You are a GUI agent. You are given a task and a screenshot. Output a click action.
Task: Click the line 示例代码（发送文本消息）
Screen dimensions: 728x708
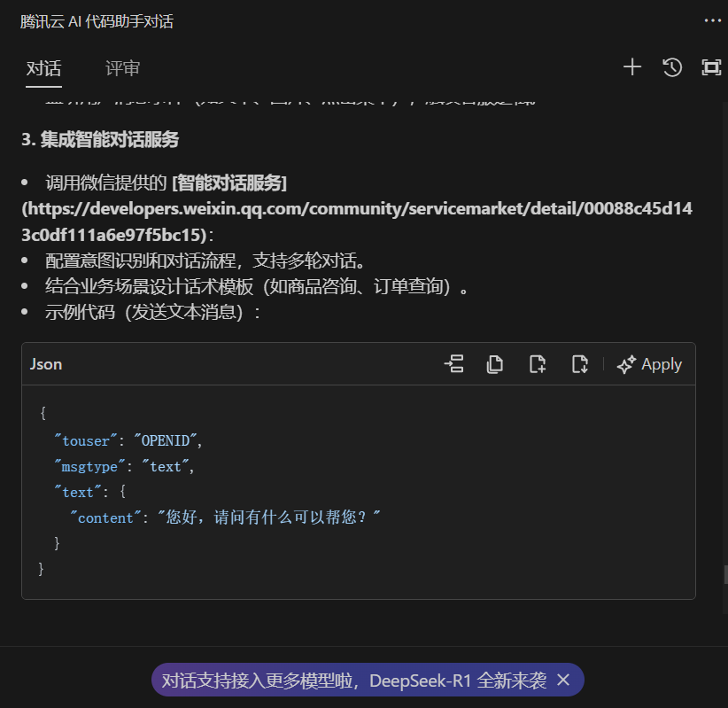pos(152,312)
